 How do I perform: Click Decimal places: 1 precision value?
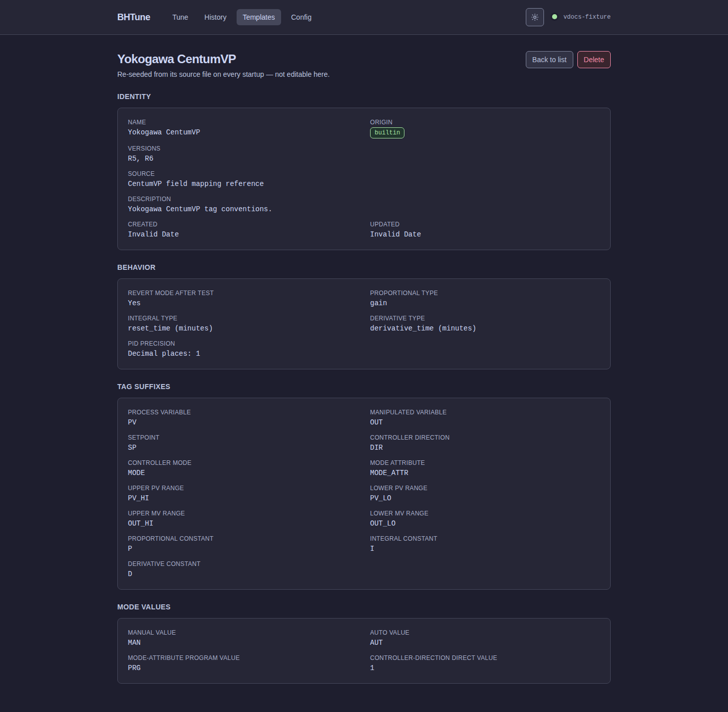tap(164, 354)
